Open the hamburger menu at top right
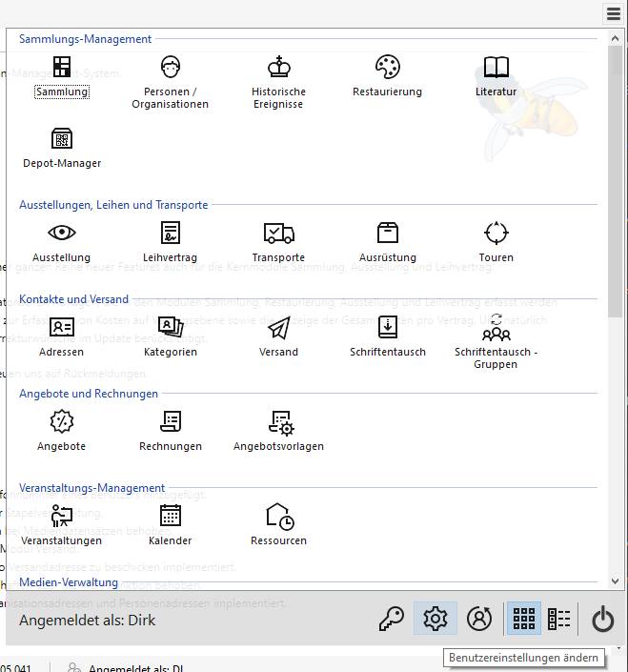The height and width of the screenshot is (672, 628). 614,13
